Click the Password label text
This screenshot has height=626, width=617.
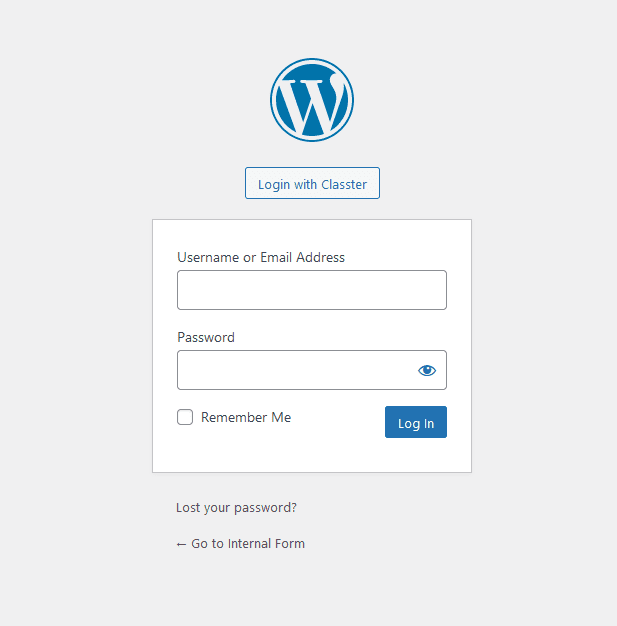[206, 338]
